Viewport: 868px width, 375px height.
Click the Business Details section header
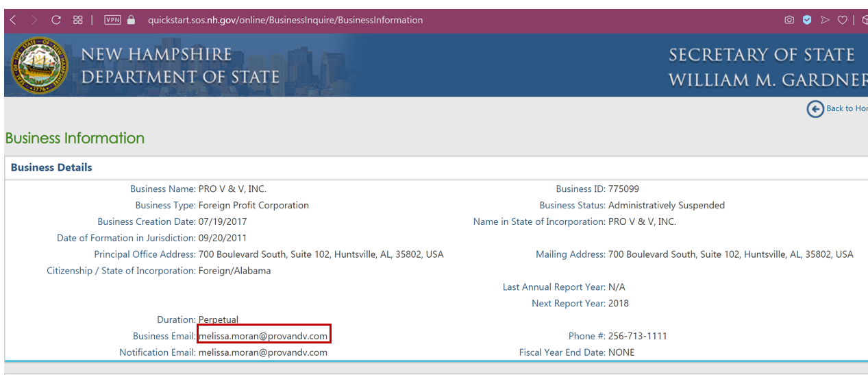click(51, 167)
